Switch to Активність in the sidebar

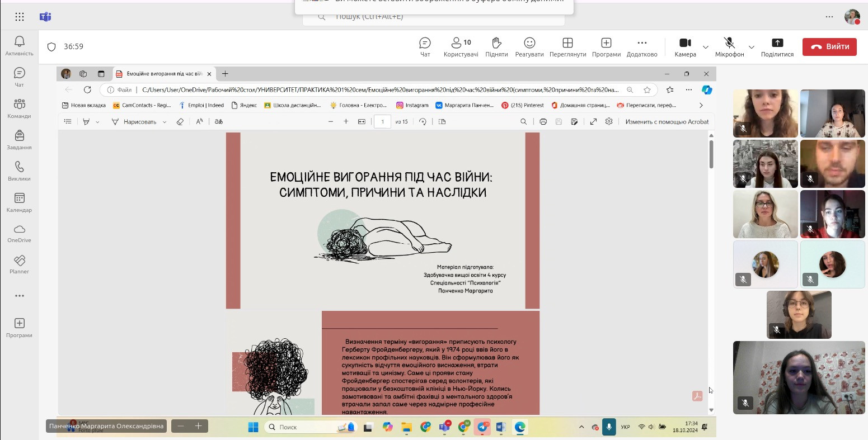coord(20,46)
